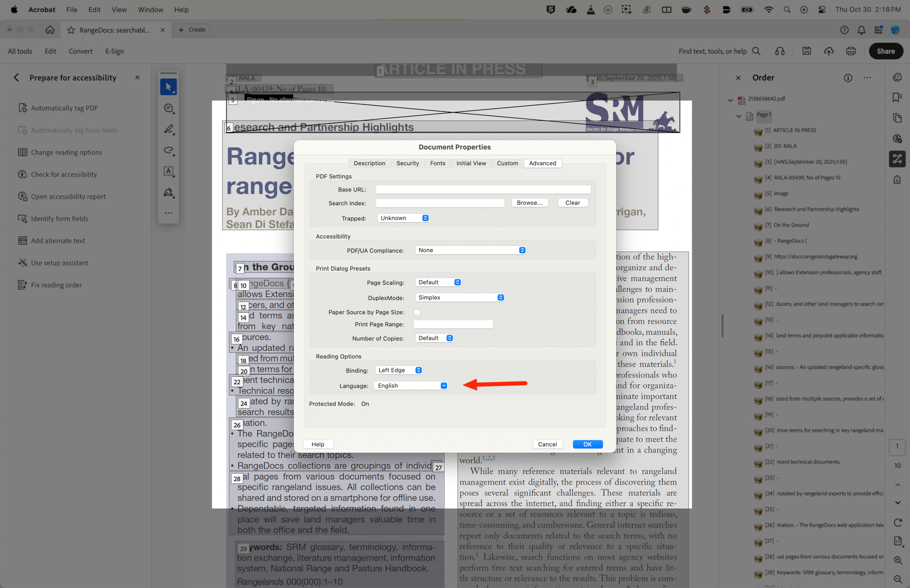Select the arrow selection tool

tap(168, 87)
